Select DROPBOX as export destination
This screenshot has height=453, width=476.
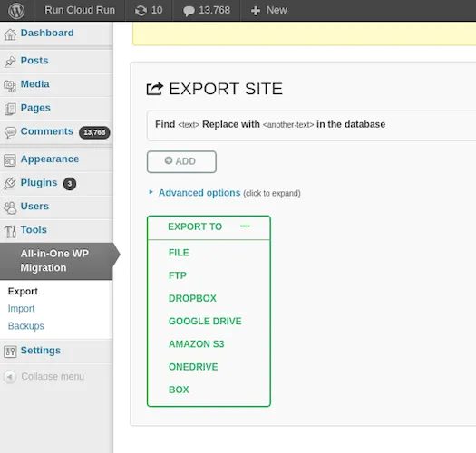coord(192,298)
